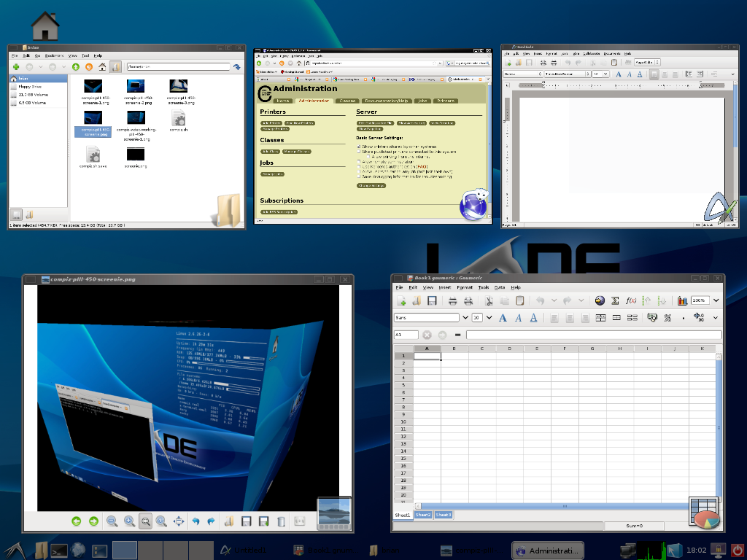Open the Data menu in Gnumeric
Screen dimensions: 747x560
499,287
